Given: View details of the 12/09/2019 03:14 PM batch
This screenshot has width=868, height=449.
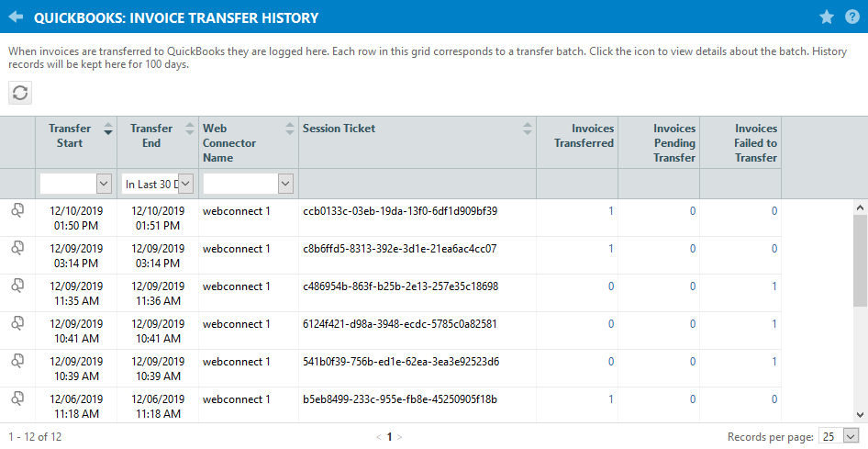Looking at the screenshot, I should coord(17,248).
